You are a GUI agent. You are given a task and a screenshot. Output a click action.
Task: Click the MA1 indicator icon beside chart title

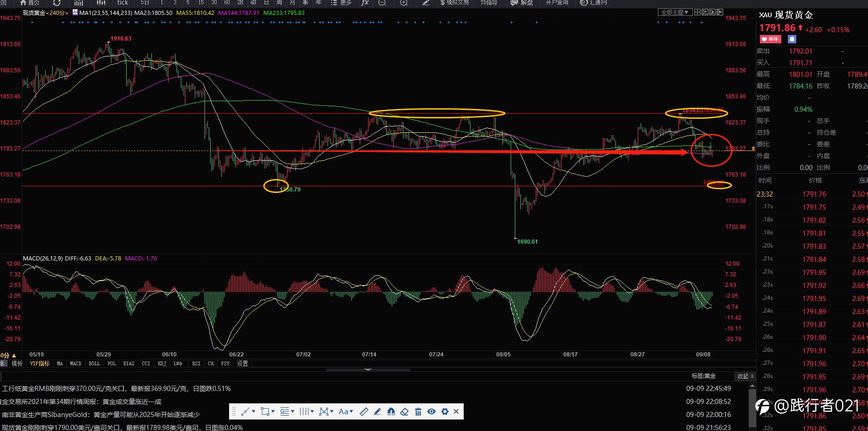coord(75,13)
